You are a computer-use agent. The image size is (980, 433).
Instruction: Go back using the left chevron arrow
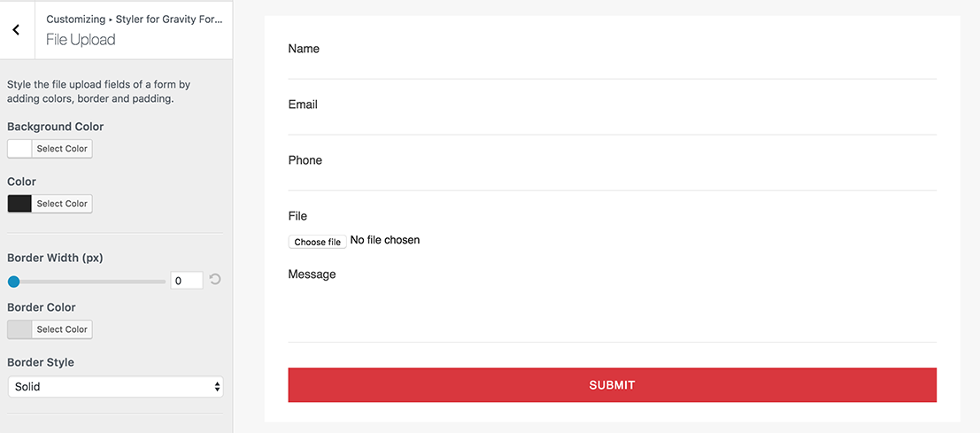(16, 29)
